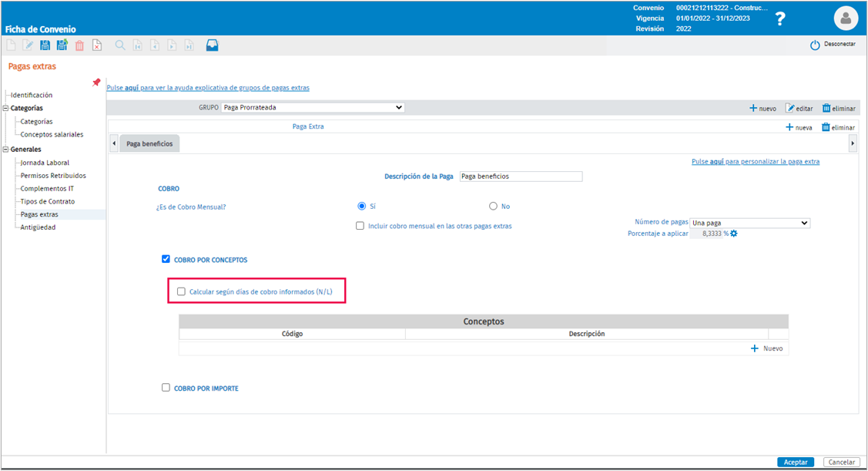This screenshot has width=868, height=471.
Task: Click the magnifying glass search icon
Action: (119, 45)
